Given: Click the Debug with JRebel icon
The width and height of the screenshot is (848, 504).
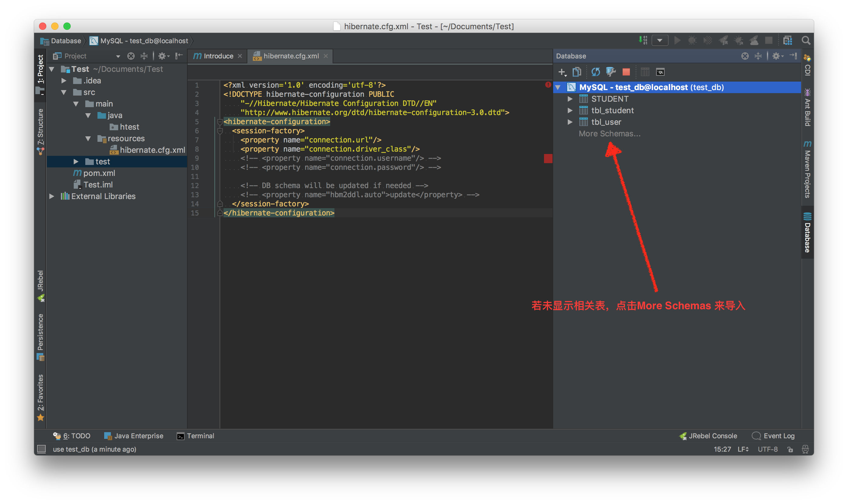Looking at the screenshot, I should coord(739,40).
